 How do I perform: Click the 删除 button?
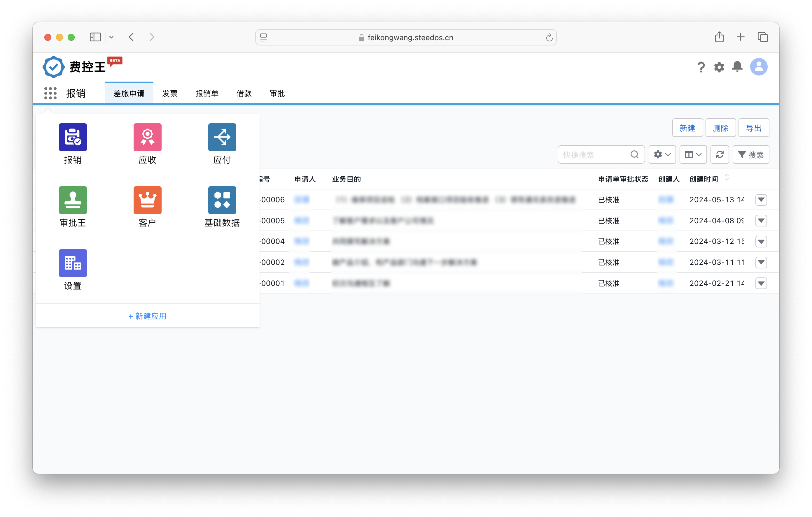(720, 128)
